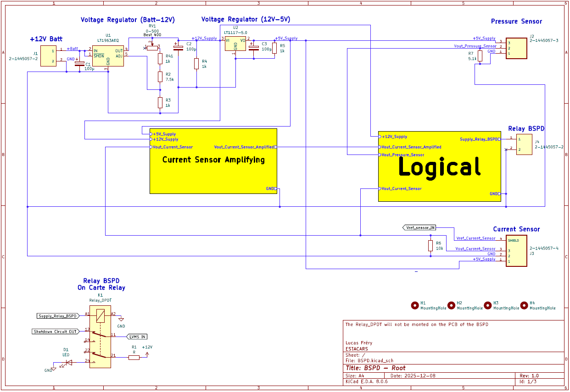Viewport: 570px width, 392px height.
Task: Click 'Rev: 1.0' in title block
Action: point(529,375)
